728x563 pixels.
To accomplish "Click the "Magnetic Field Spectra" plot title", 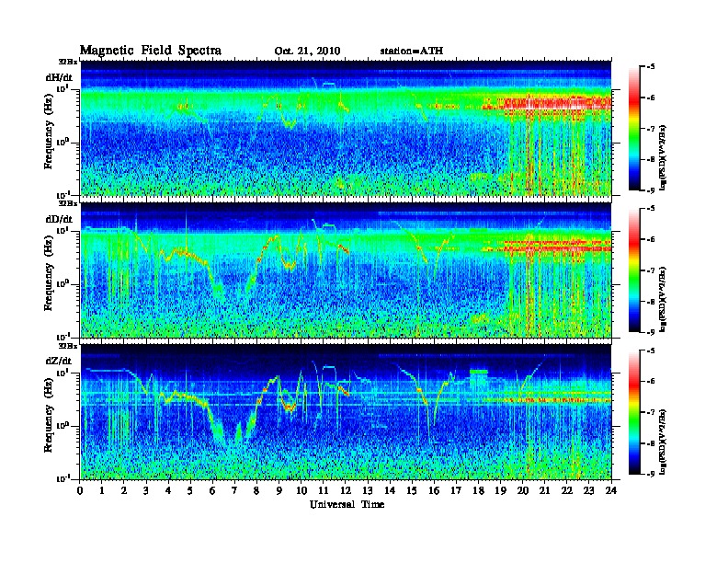I will click(151, 51).
